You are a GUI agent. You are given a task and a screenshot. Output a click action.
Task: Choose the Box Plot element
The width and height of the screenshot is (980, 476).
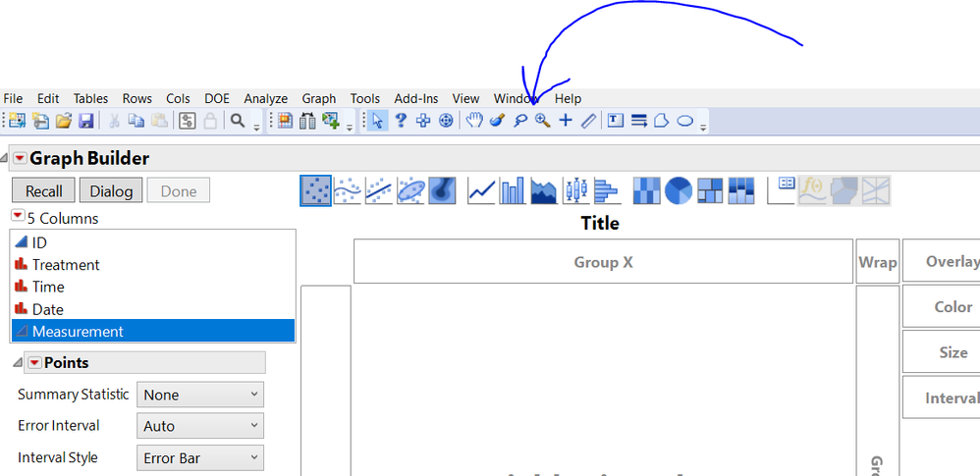tap(575, 190)
